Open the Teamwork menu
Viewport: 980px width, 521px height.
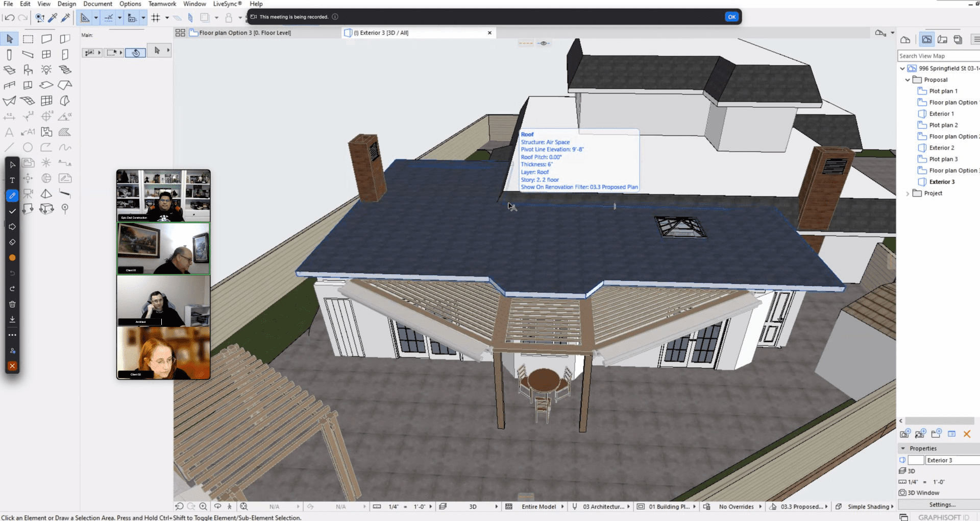(162, 4)
